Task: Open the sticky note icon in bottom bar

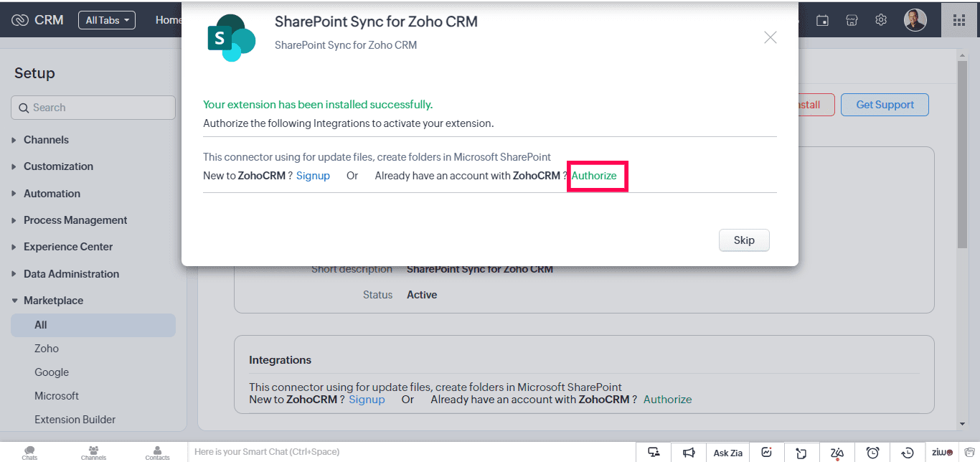Action: point(801,453)
